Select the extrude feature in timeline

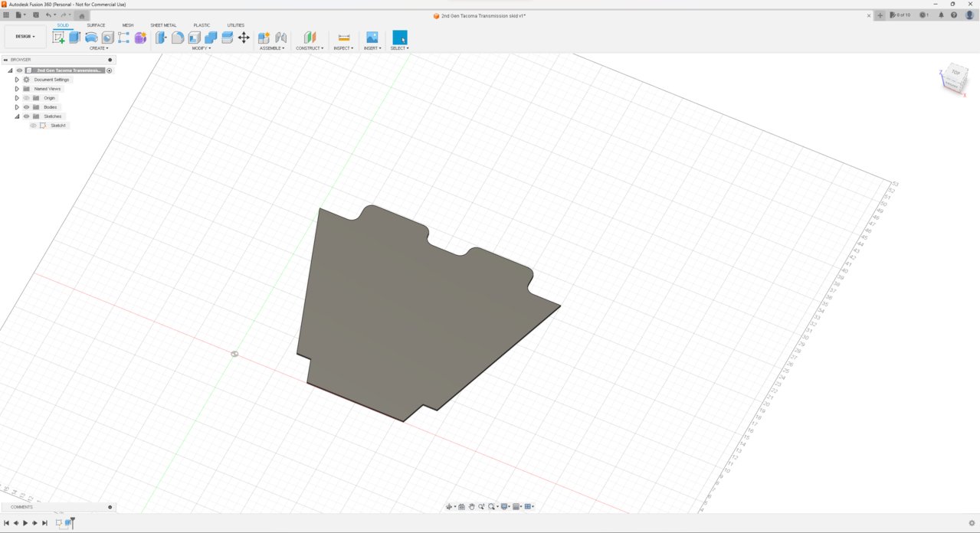(x=69, y=523)
